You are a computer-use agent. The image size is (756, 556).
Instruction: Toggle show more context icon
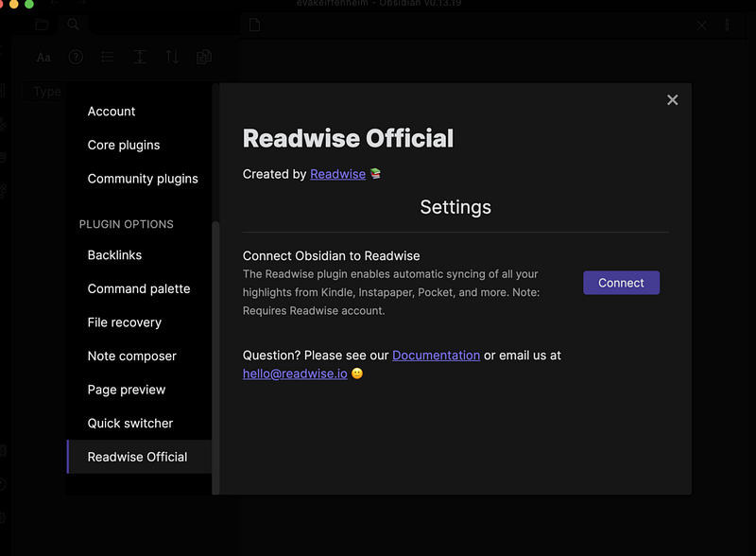coord(140,58)
